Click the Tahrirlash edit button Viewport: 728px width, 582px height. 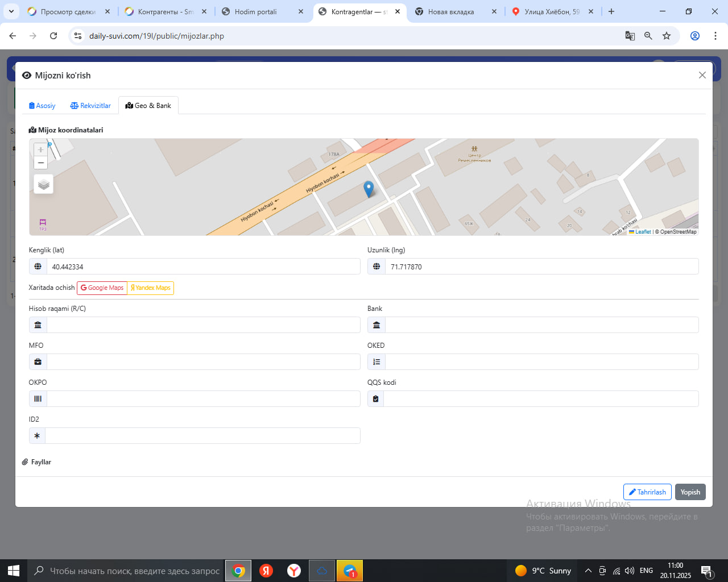pyautogui.click(x=647, y=492)
